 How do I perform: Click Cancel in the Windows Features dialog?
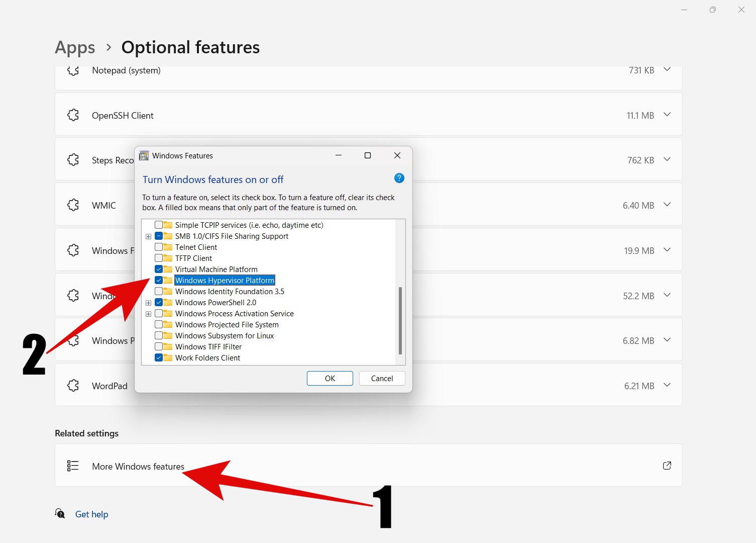(382, 378)
